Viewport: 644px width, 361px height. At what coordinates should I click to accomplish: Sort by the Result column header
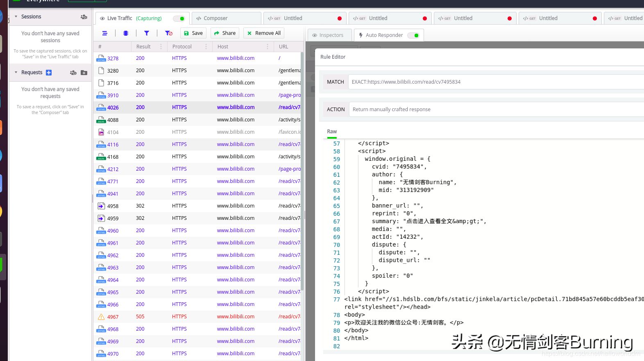point(143,47)
